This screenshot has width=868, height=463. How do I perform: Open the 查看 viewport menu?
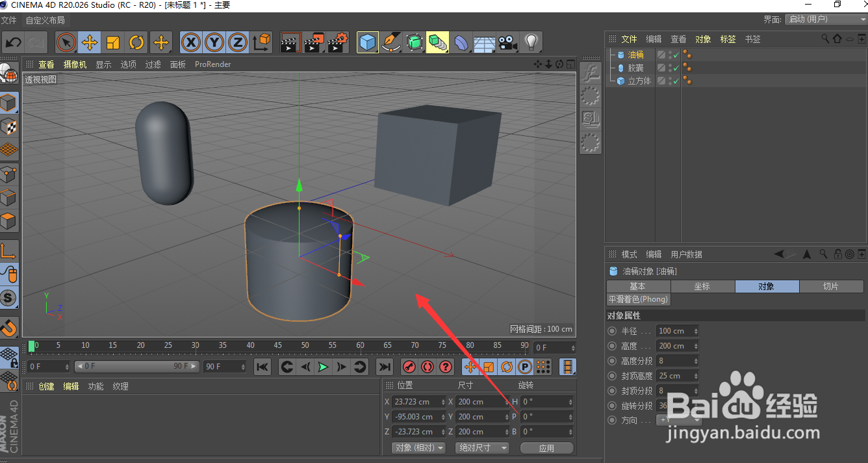[46, 64]
